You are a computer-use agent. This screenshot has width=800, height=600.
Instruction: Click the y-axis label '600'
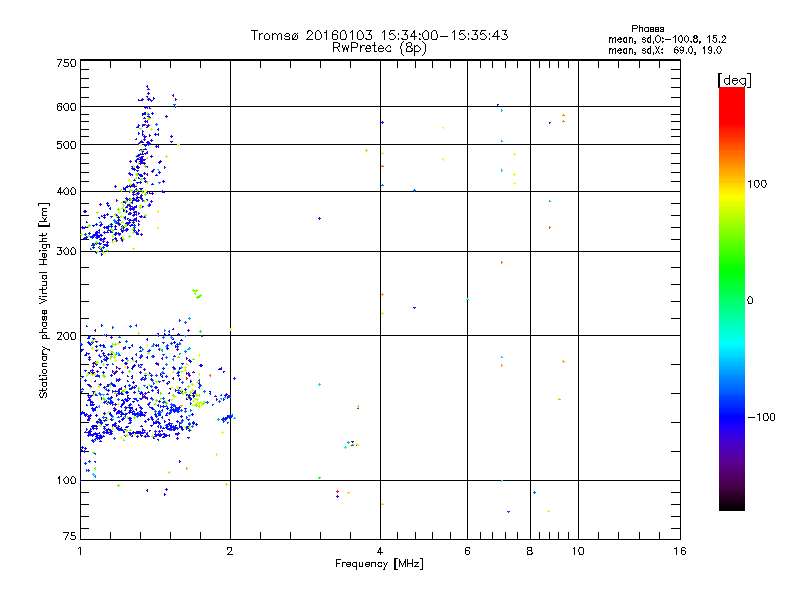click(66, 107)
